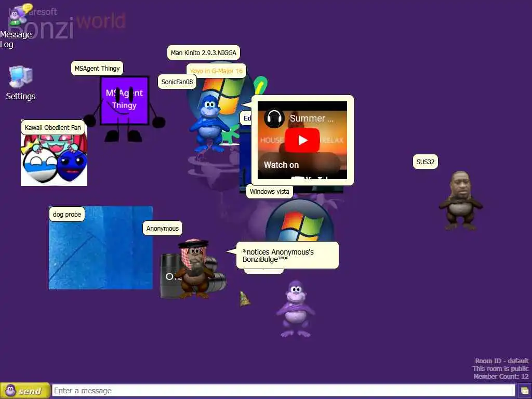Click the MSAgent Thingy name tag

pyautogui.click(x=97, y=68)
